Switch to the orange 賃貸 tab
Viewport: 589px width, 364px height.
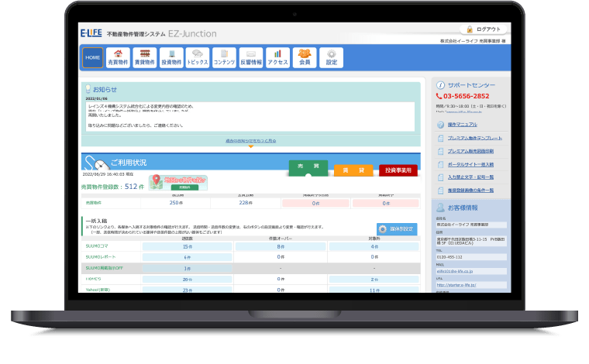353,170
